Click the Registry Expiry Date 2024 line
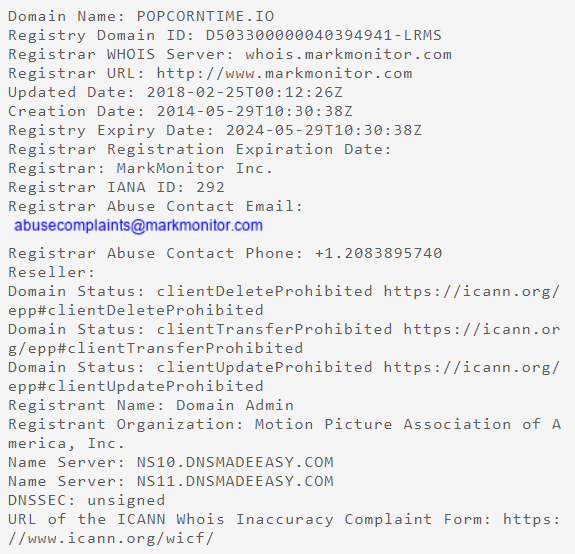This screenshot has width=575, height=554. click(215, 131)
